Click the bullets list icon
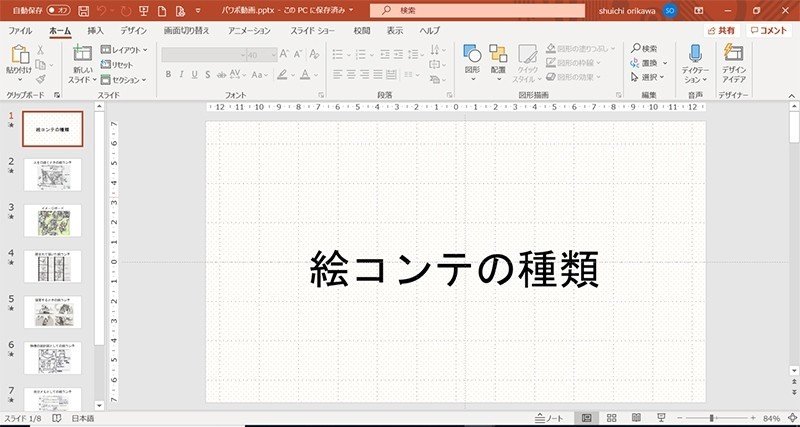The image size is (800, 427). click(x=338, y=54)
